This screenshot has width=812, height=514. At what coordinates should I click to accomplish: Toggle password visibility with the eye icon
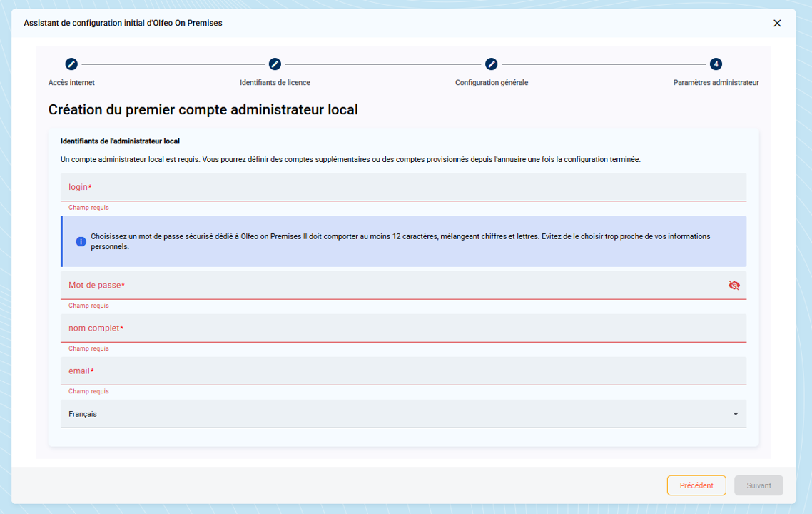click(x=734, y=286)
